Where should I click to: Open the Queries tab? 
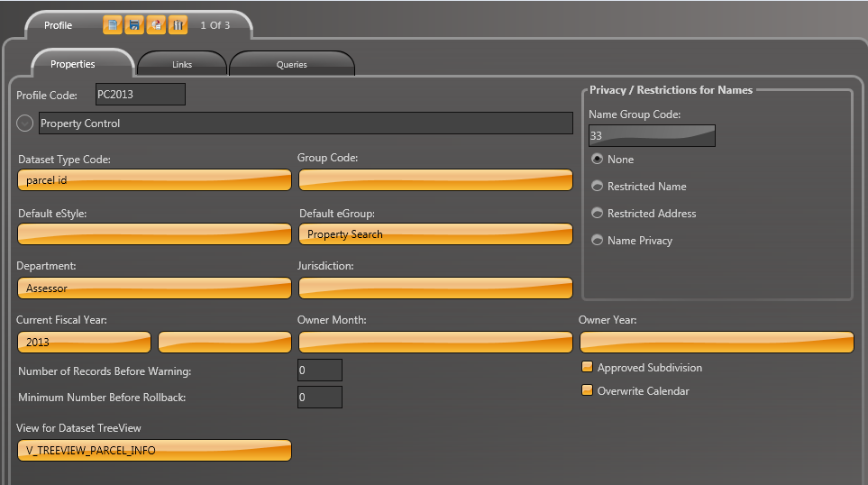[291, 65]
